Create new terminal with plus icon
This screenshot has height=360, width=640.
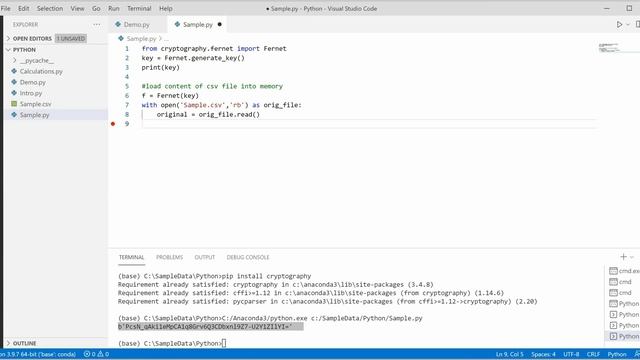click(x=623, y=257)
